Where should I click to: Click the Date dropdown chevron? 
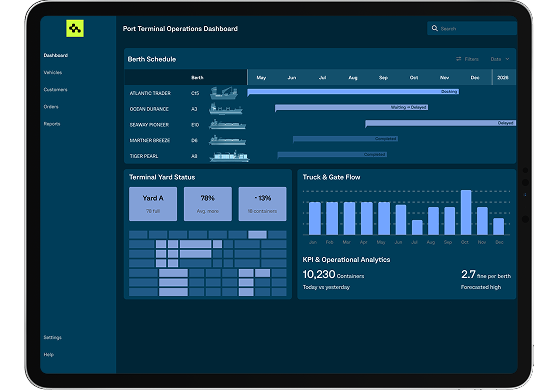tap(508, 59)
